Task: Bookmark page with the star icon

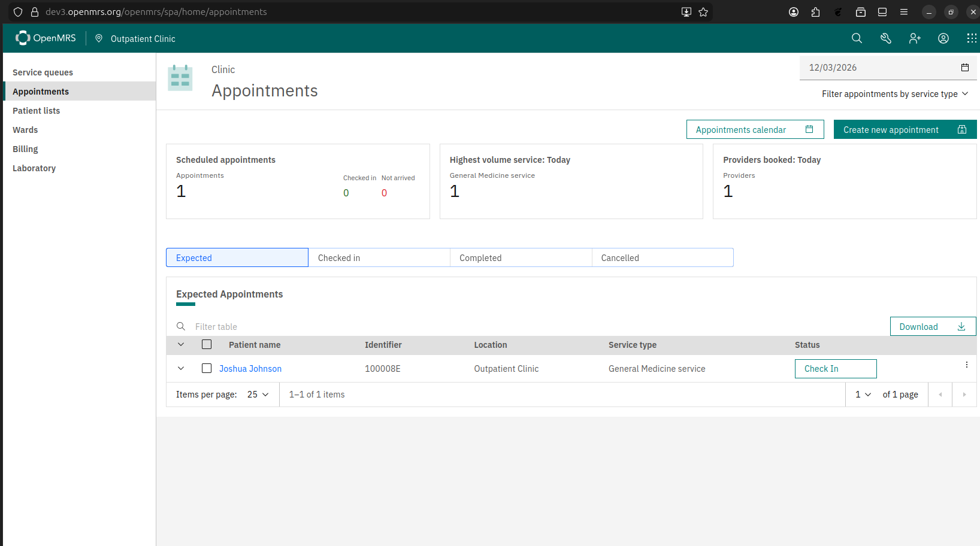Action: click(x=703, y=12)
